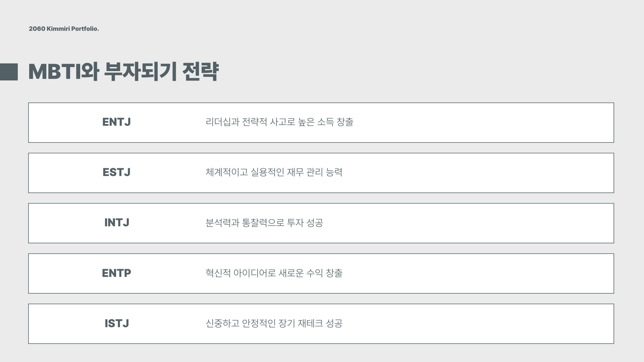
Task: Select the ENTP label
Action: 116,273
